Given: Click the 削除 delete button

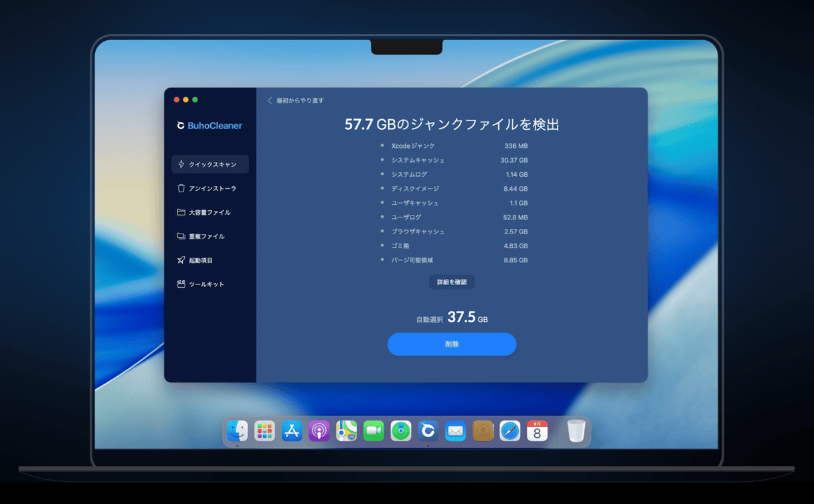Looking at the screenshot, I should click(452, 344).
